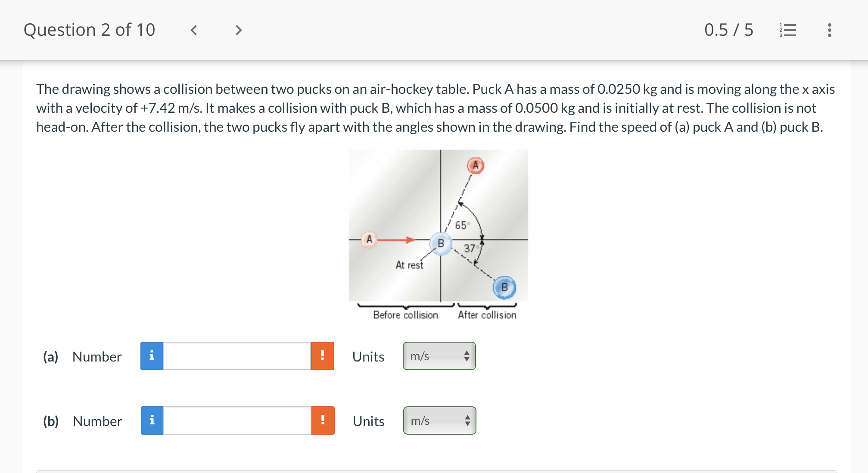
Task: Click the orange alert icon for part (a)
Action: 322,356
